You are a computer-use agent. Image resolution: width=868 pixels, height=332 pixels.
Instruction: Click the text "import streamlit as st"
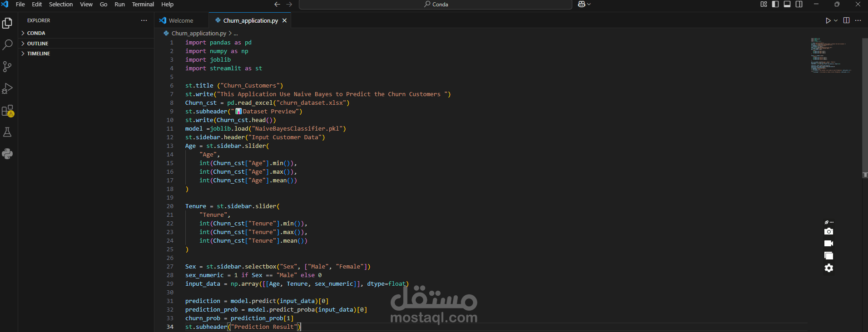tap(223, 68)
